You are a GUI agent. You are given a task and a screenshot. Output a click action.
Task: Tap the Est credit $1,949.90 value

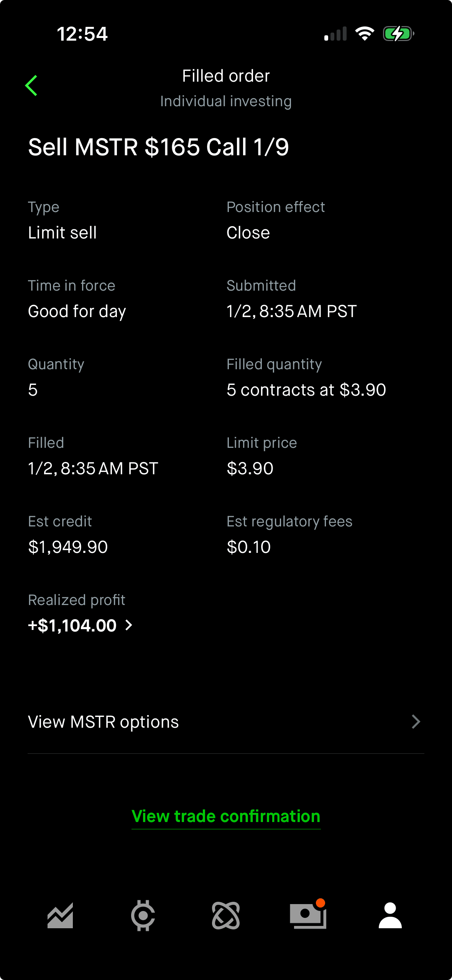click(x=68, y=547)
